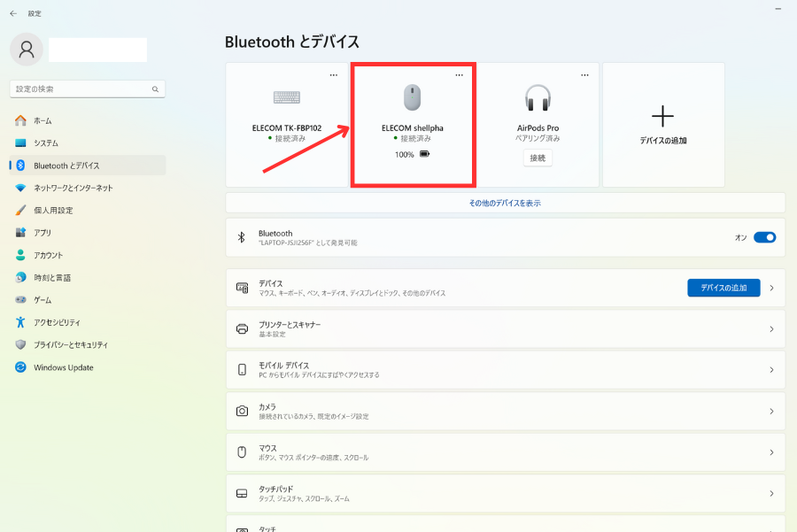Expand the タッチパッド row chevron
Image resolution: width=797 pixels, height=532 pixels.
771,493
